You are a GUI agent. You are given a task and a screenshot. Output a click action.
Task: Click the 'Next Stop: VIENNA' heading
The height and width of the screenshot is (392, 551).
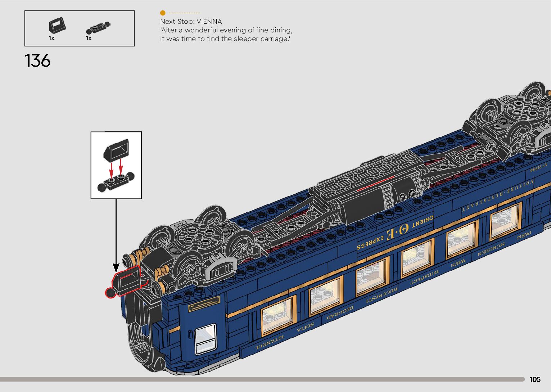coord(191,22)
